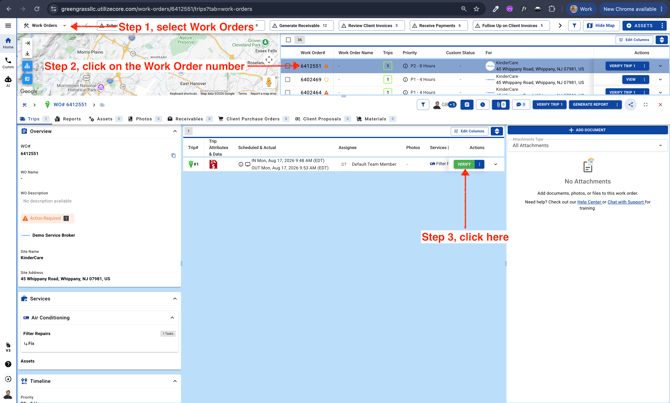Open the Work Orders module dropdown

pos(45,26)
